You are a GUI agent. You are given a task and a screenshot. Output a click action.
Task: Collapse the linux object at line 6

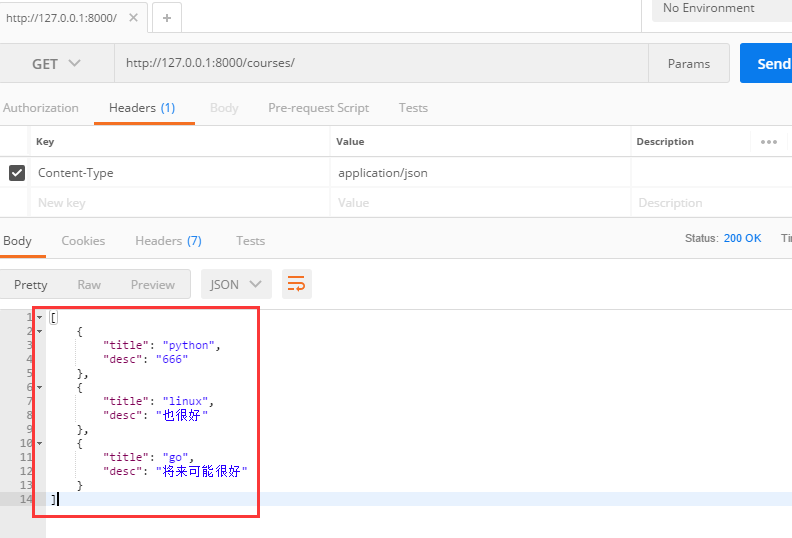pyautogui.click(x=39, y=387)
